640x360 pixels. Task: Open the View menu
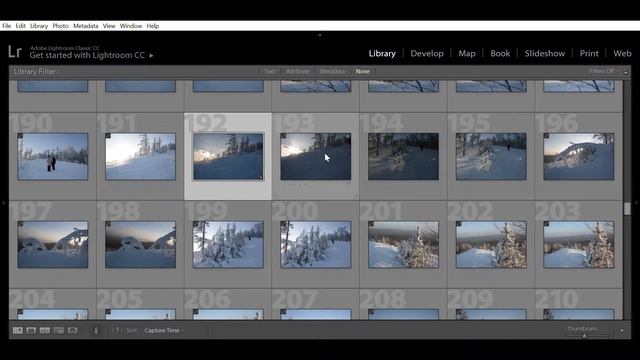(x=109, y=26)
